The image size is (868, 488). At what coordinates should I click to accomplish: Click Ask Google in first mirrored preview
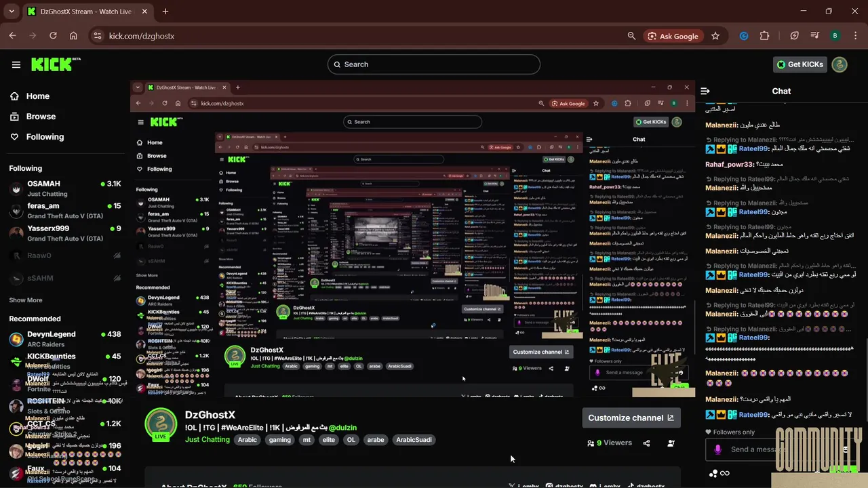[569, 104]
